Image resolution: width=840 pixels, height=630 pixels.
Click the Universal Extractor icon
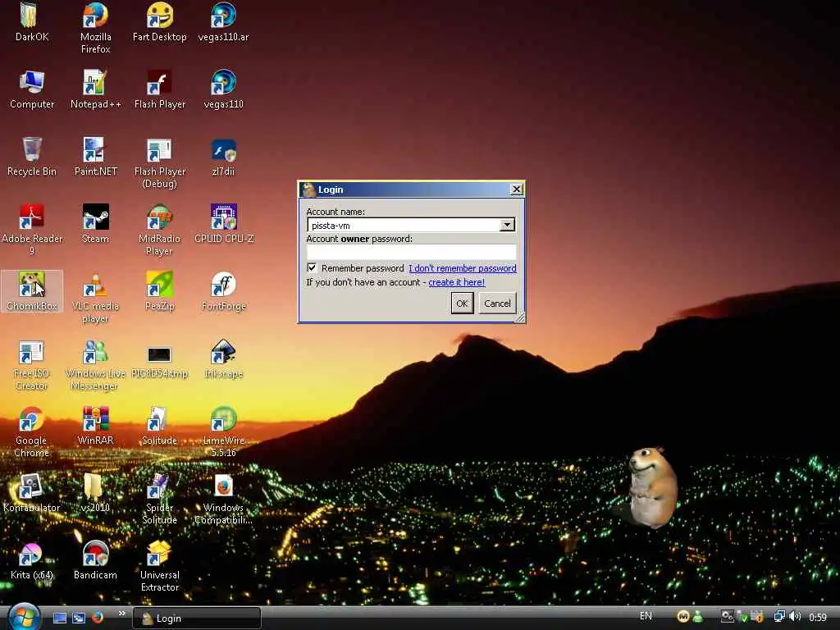pyautogui.click(x=160, y=554)
